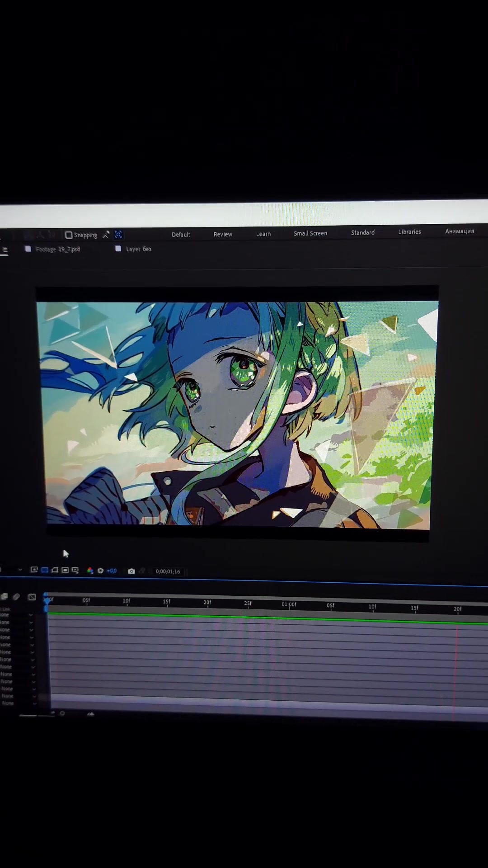Click the 0;00;01;16 preview time field
The image size is (488, 868).
tap(168, 571)
